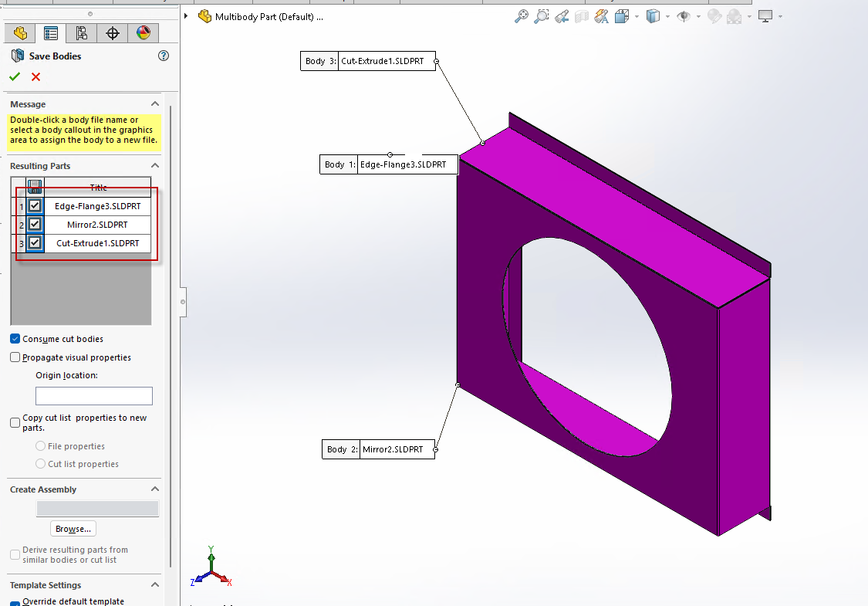Click inside the Origin Location field
Image resolution: width=868 pixels, height=606 pixels.
coord(93,395)
